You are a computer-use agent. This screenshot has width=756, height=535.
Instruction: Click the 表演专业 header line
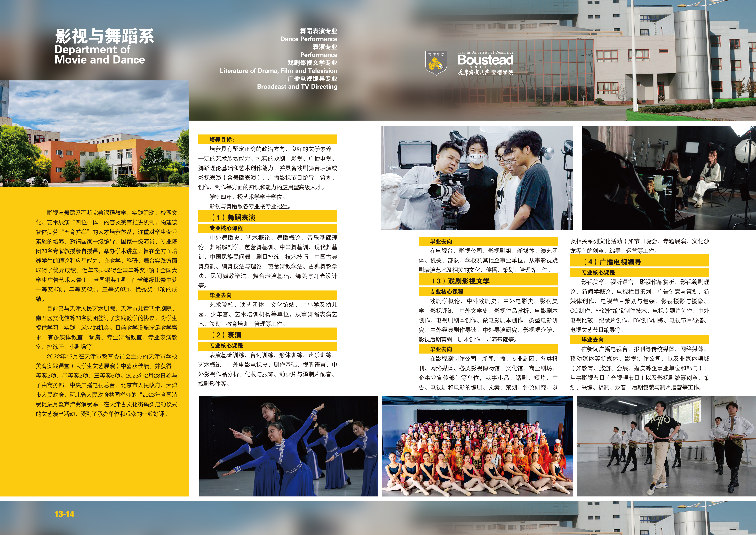click(325, 47)
